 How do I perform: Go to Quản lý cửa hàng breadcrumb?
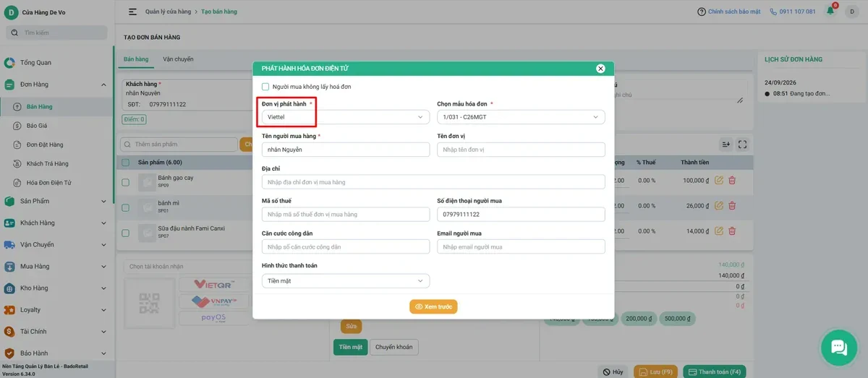click(x=166, y=12)
